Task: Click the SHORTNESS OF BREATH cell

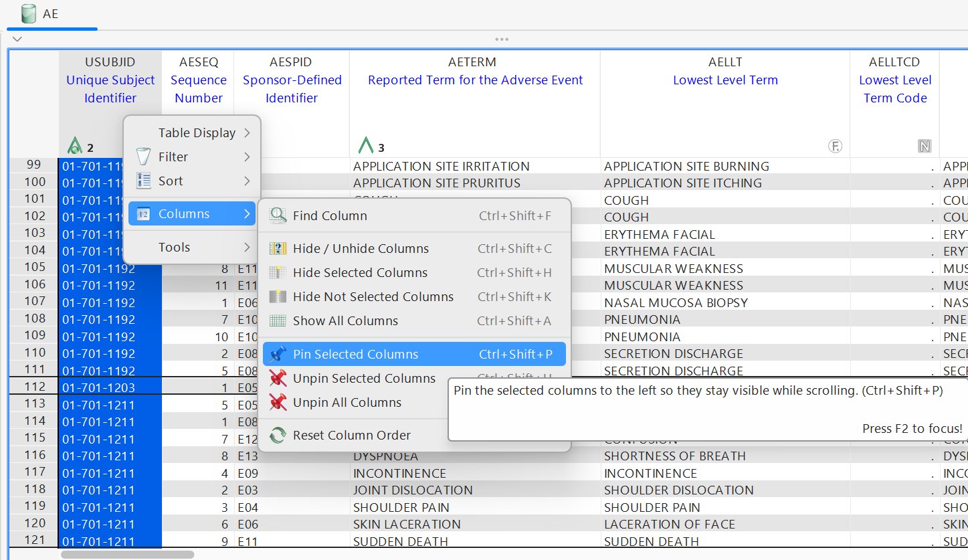Action: tap(725, 456)
